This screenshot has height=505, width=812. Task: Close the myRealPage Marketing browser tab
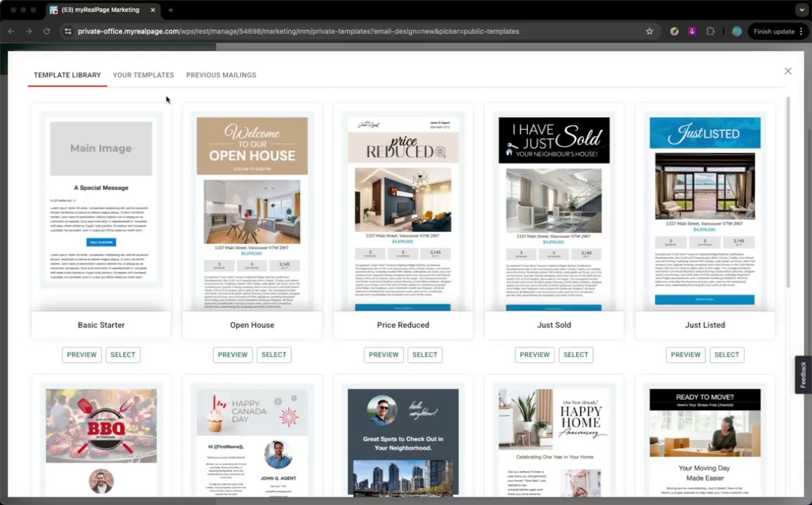pos(153,10)
